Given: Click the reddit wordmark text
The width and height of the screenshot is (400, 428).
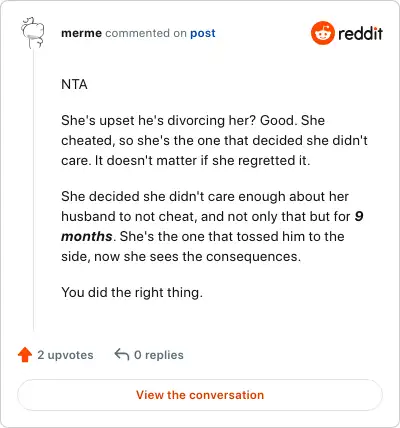Looking at the screenshot, I should click(360, 33).
